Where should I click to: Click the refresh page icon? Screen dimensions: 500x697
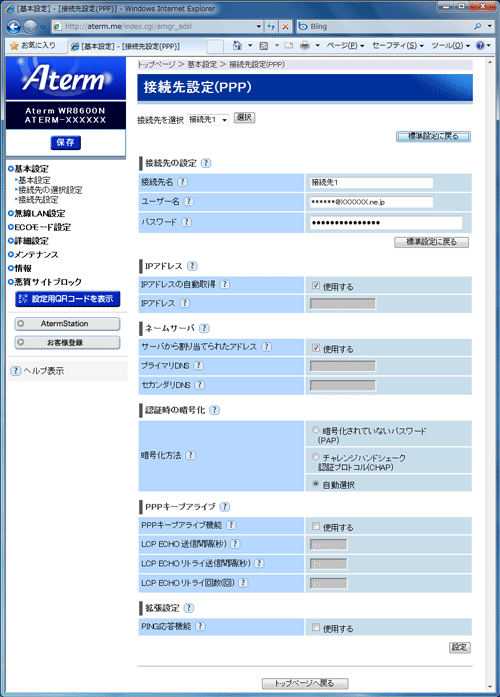pyautogui.click(x=271, y=27)
